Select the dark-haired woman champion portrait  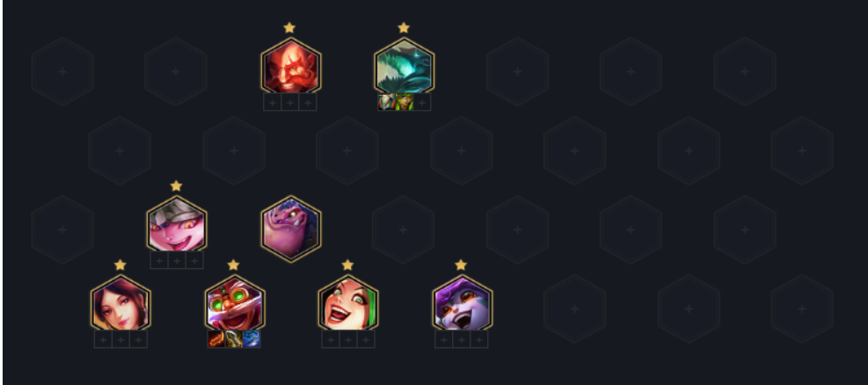click(120, 303)
